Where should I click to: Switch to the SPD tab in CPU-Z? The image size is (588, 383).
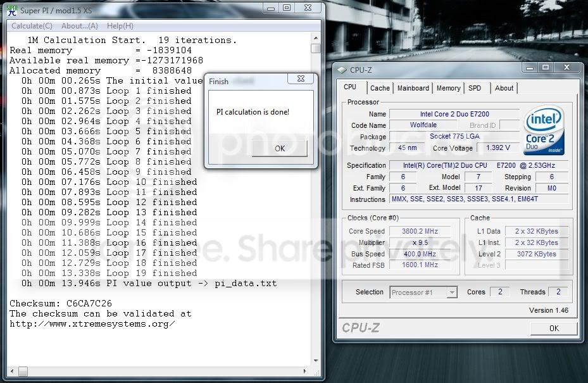[x=474, y=88]
